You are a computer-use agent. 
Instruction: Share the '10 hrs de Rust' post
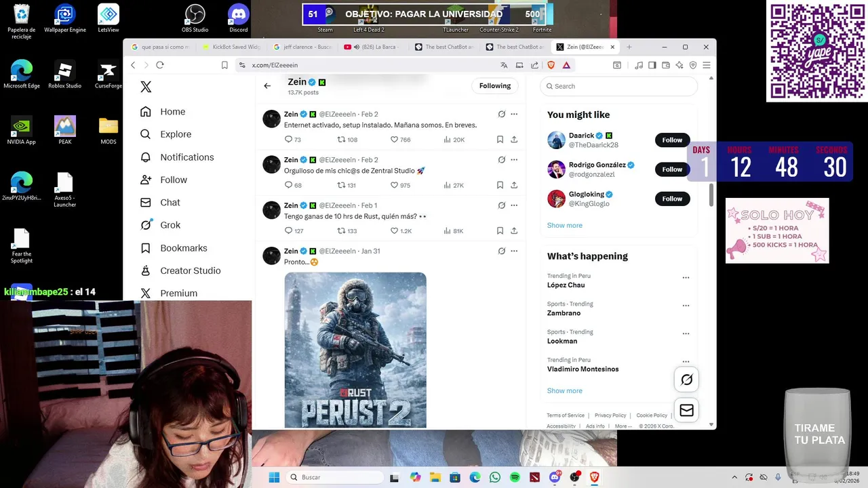click(514, 231)
